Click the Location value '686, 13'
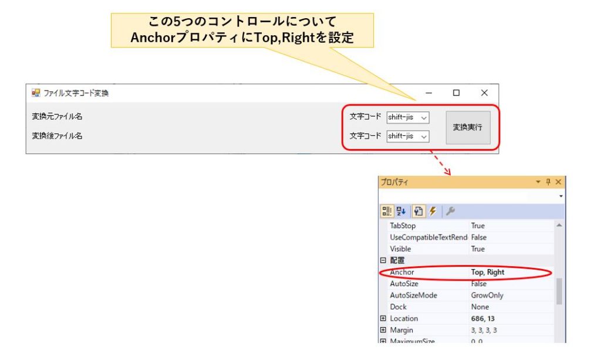Viewport: 601px width, 364px height. [483, 318]
